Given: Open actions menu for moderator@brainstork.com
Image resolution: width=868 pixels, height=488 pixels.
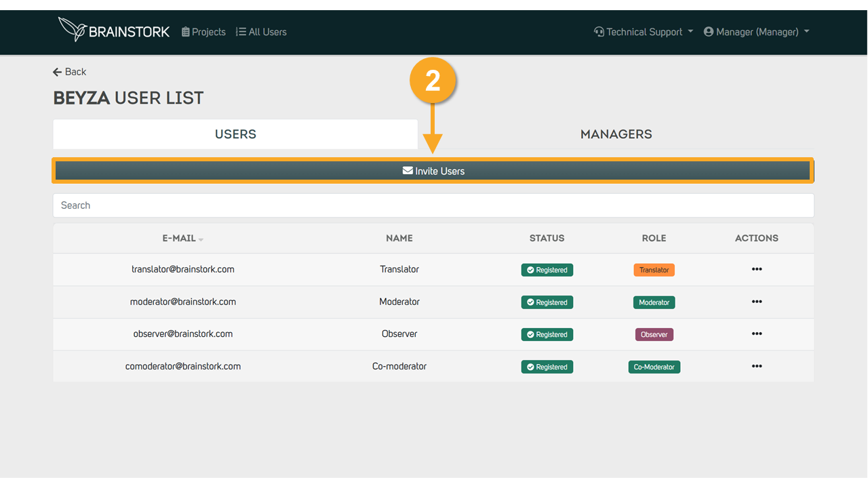Looking at the screenshot, I should pos(757,302).
